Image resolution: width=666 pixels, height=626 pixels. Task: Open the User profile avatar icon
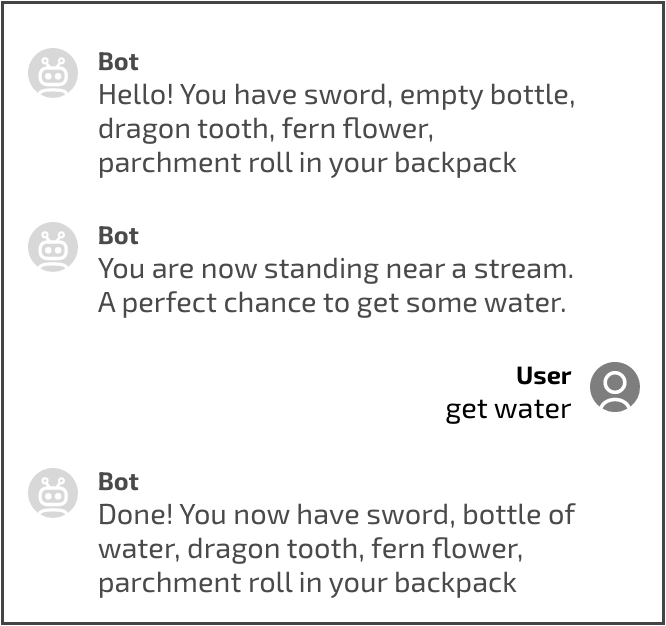coord(614,387)
